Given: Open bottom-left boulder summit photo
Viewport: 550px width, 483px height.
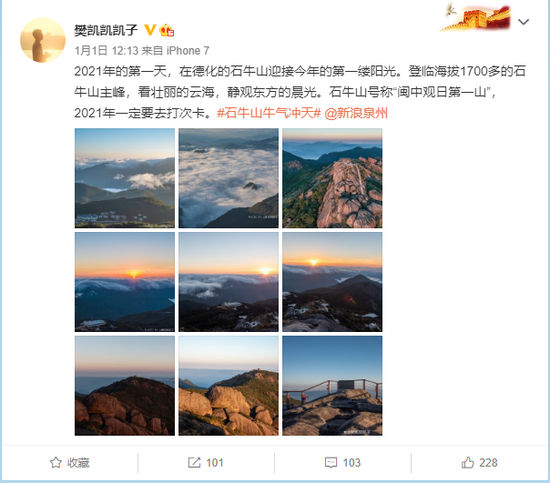Looking at the screenshot, I should [x=125, y=386].
